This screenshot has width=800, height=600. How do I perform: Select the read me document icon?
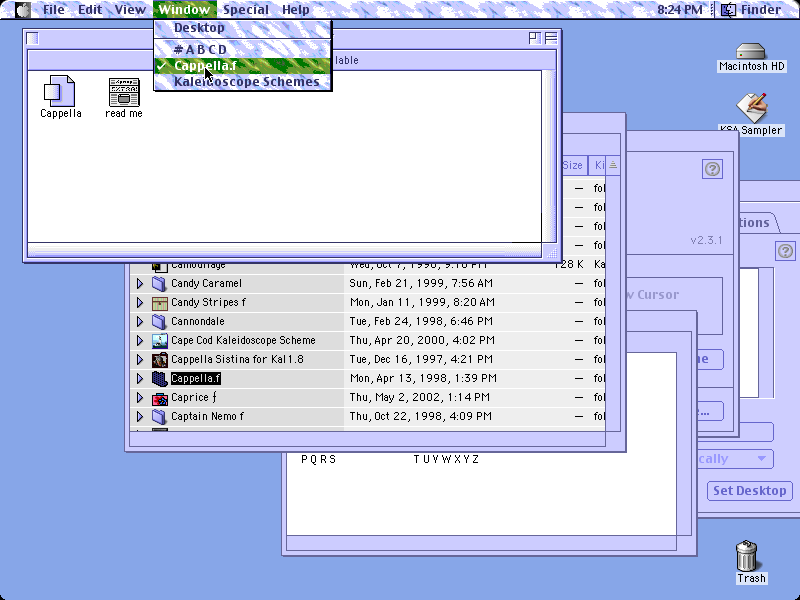(124, 92)
